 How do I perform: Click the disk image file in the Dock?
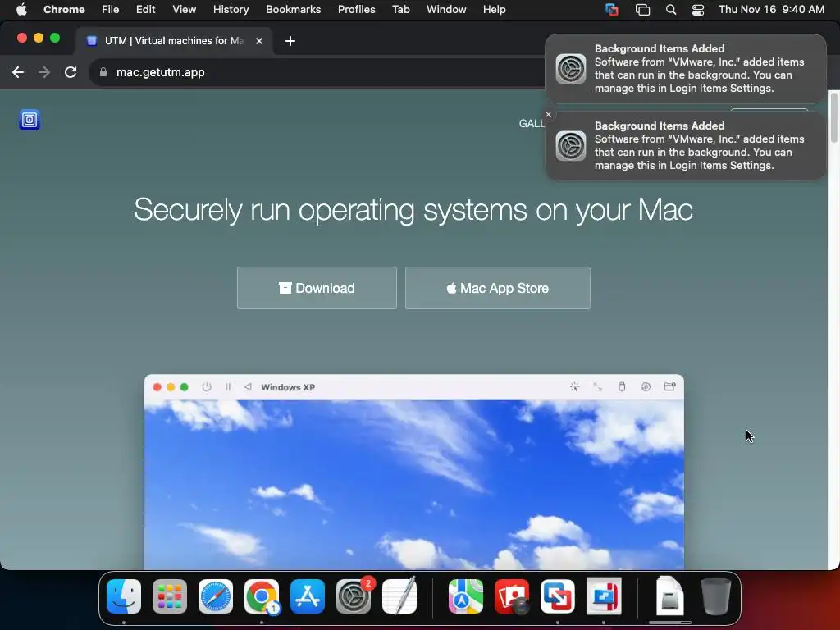[x=669, y=596]
